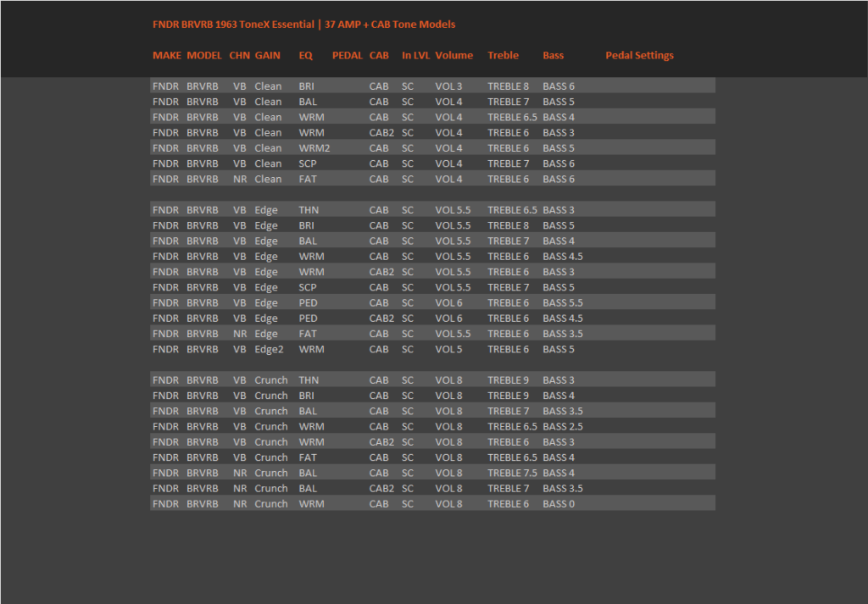Click 'Clean' in the NR Clean FAT row
The image size is (868, 604).
coord(268,180)
